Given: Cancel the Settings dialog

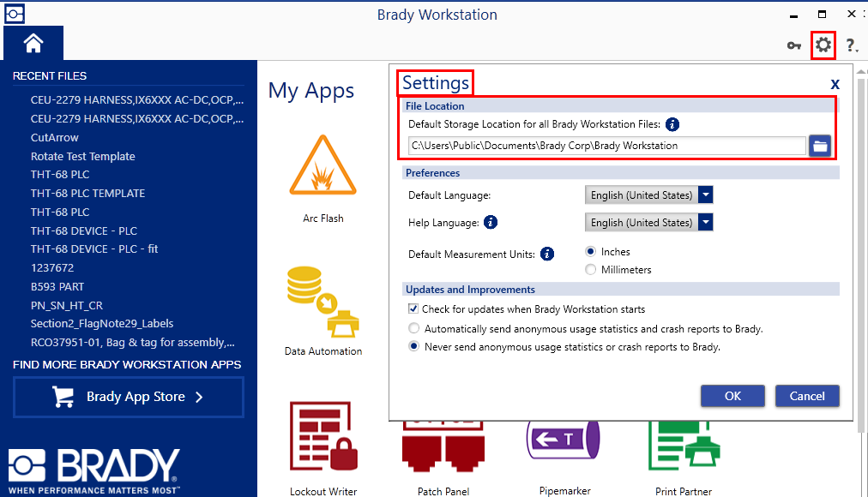Looking at the screenshot, I should [x=807, y=396].
